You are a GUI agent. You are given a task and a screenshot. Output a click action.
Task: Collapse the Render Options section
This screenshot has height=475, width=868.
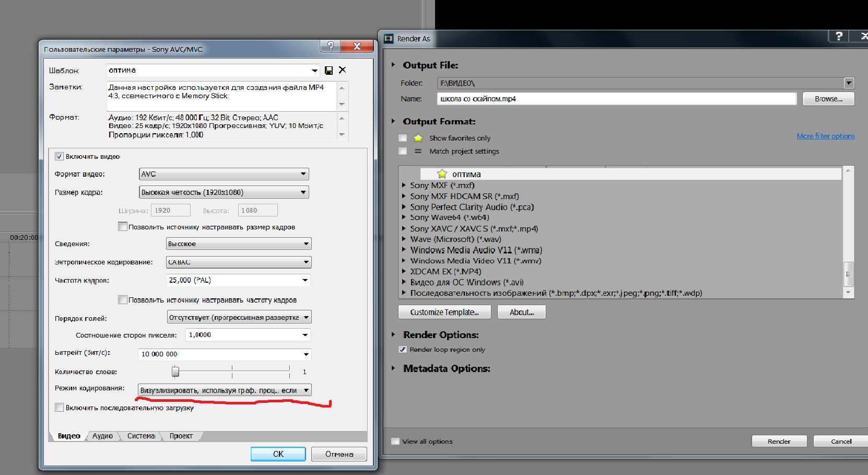tap(393, 334)
